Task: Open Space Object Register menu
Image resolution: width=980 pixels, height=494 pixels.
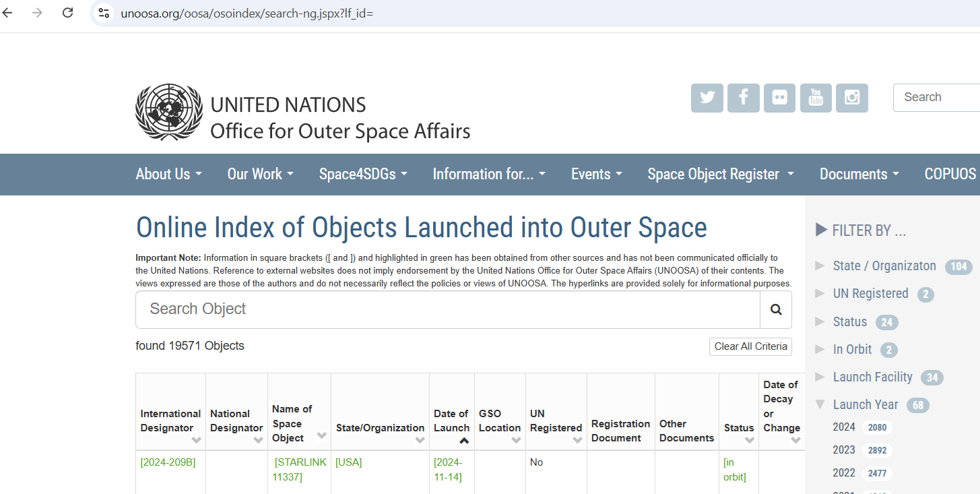Action: [721, 174]
